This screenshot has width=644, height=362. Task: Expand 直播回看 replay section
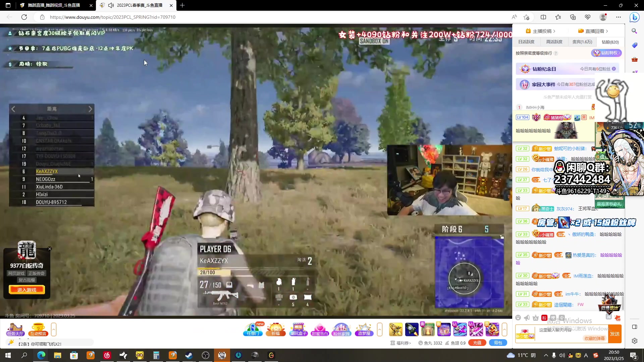pyautogui.click(x=593, y=31)
